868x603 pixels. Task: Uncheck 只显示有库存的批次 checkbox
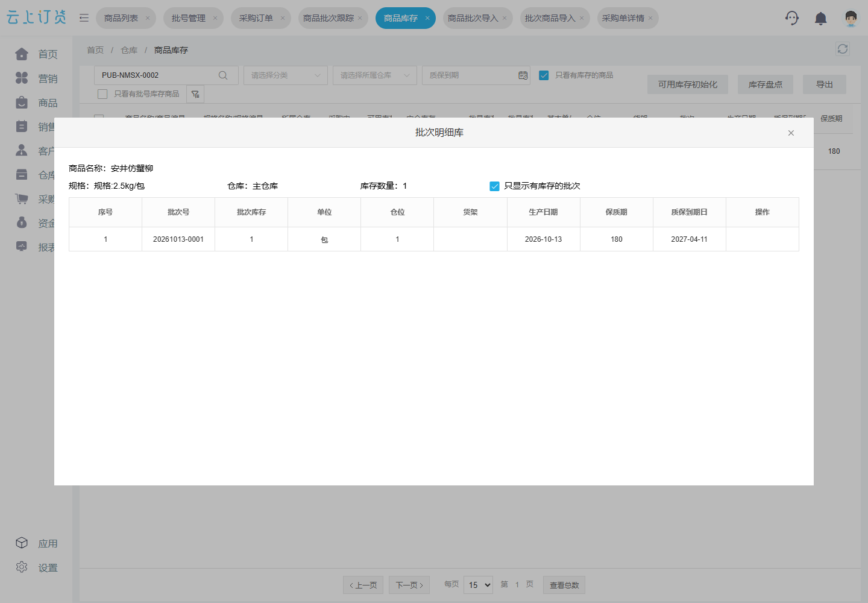tap(495, 186)
